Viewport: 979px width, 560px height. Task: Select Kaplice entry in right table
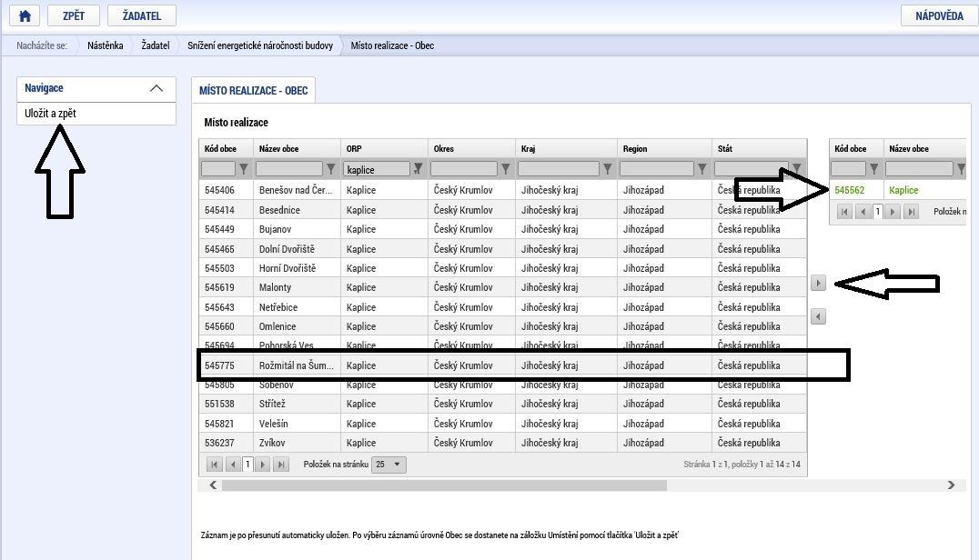tap(903, 190)
